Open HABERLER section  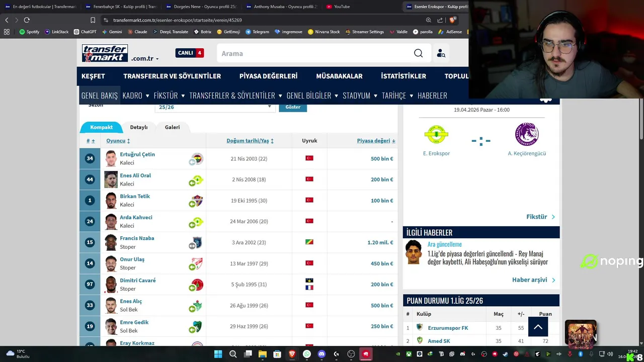(x=432, y=96)
